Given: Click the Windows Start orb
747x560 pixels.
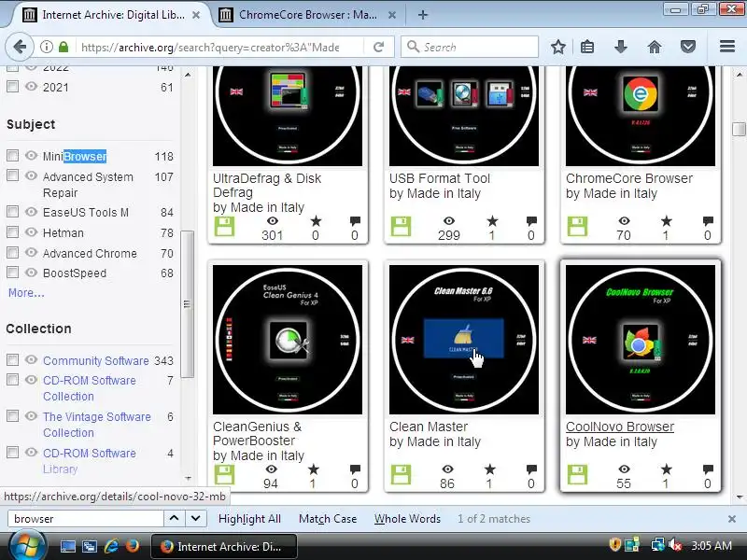Looking at the screenshot, I should (x=28, y=547).
